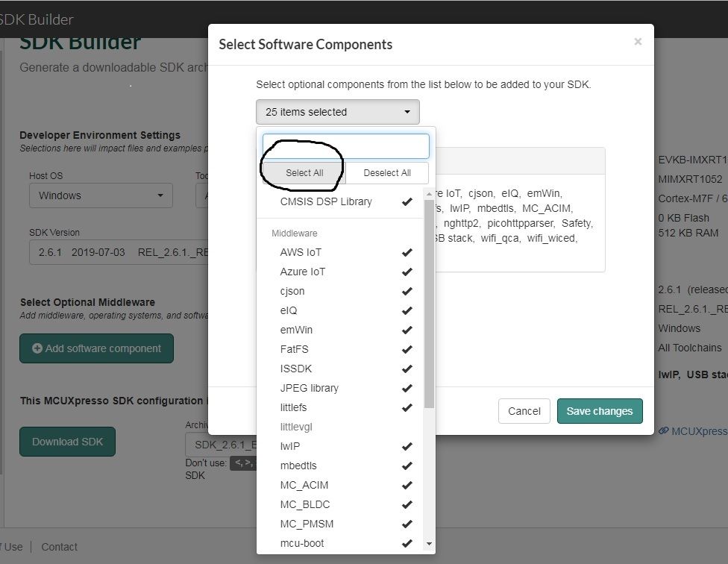Click Save changes button

[600, 411]
